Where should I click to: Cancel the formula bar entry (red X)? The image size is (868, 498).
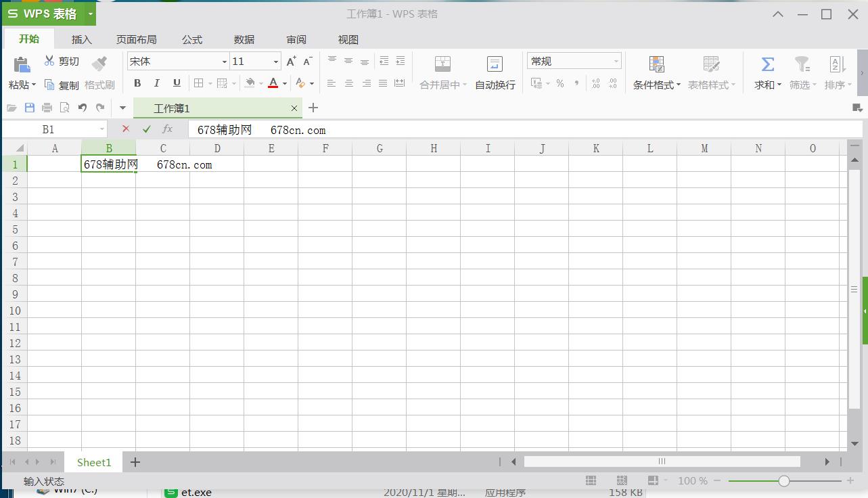tap(126, 129)
